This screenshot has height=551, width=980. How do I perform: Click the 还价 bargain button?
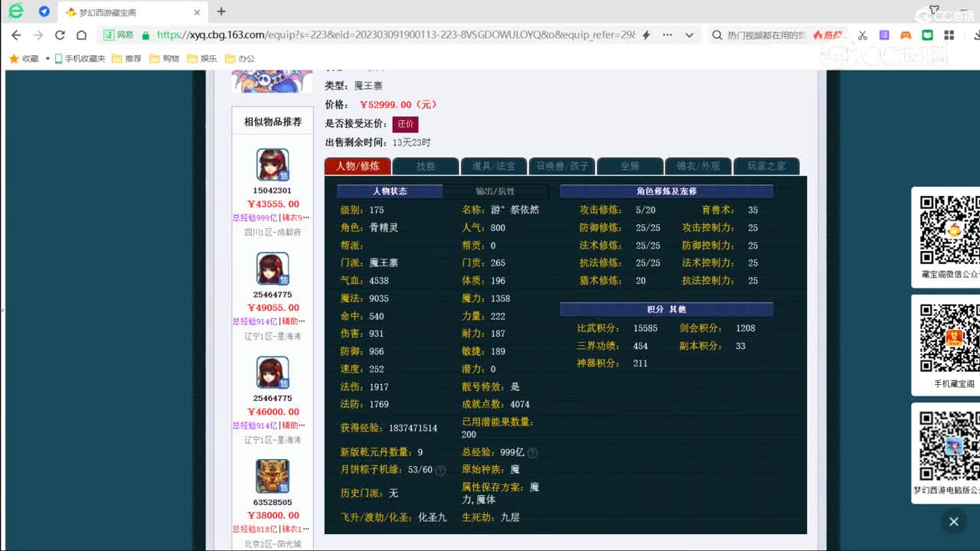pos(406,124)
